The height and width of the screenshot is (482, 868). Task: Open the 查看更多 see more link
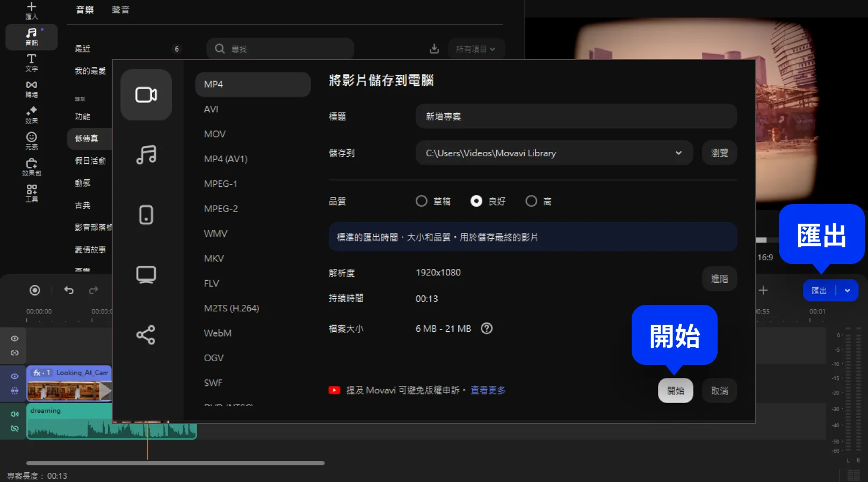tap(488, 390)
